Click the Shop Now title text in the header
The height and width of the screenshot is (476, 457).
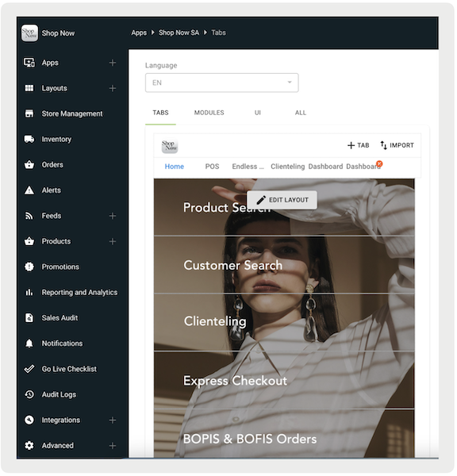click(x=58, y=33)
